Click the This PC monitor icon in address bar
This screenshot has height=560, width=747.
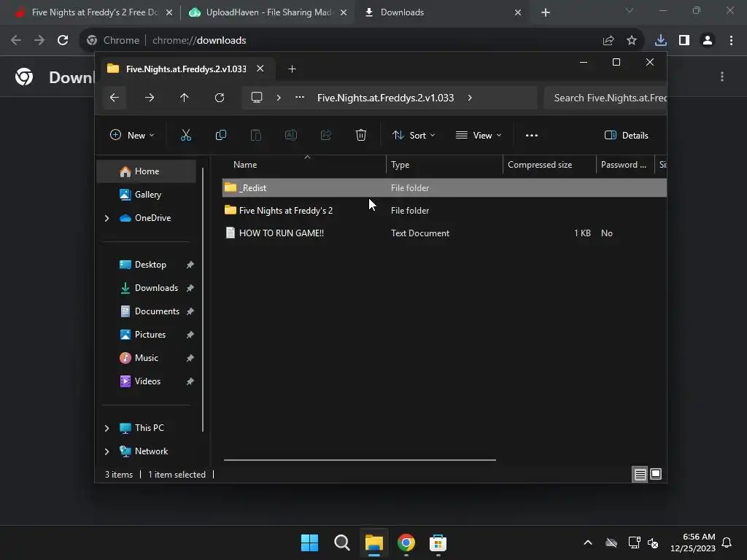pyautogui.click(x=257, y=98)
